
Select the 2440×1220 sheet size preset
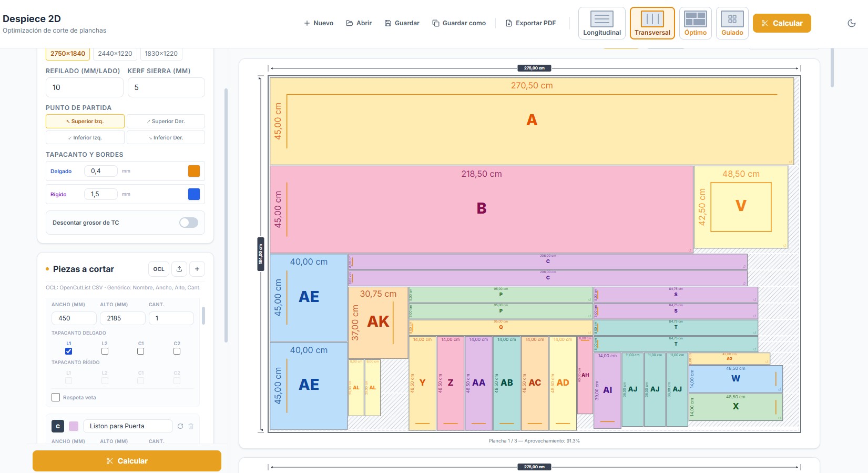(115, 54)
